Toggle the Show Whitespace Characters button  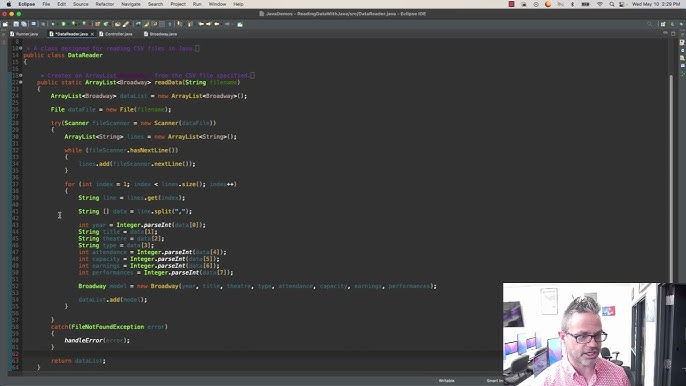(x=170, y=24)
